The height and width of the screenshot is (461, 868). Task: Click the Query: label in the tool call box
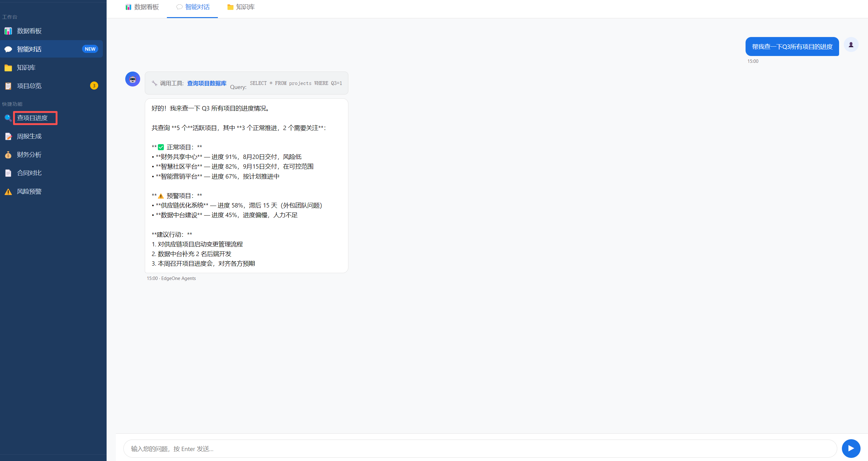click(x=238, y=87)
